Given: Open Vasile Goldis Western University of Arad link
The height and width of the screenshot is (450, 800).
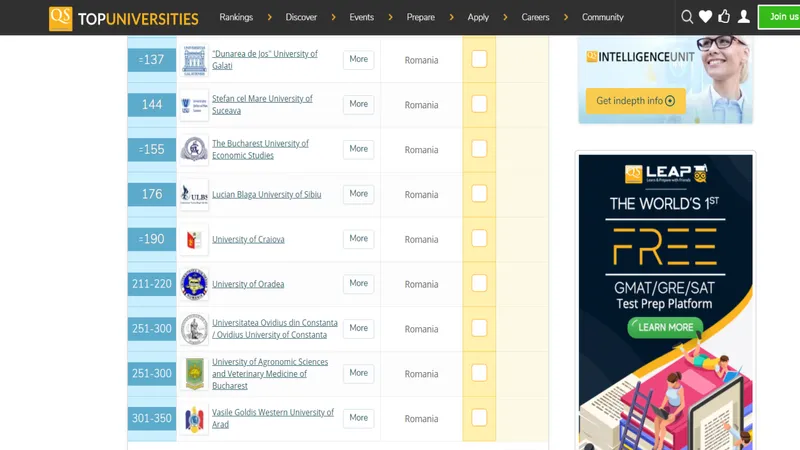Looking at the screenshot, I should click(273, 418).
